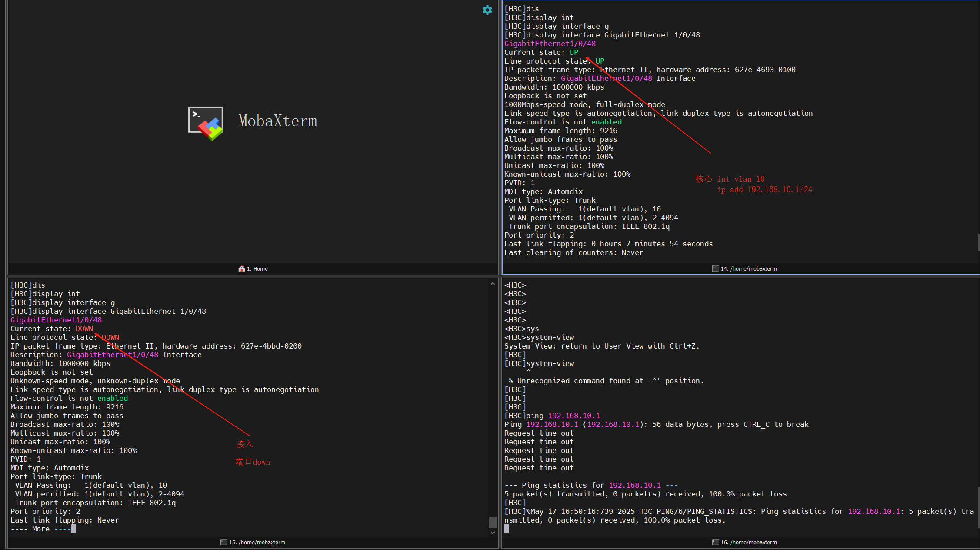Open MobaXterm settings via gear icon
Image resolution: width=980 pixels, height=550 pixels.
pyautogui.click(x=487, y=10)
